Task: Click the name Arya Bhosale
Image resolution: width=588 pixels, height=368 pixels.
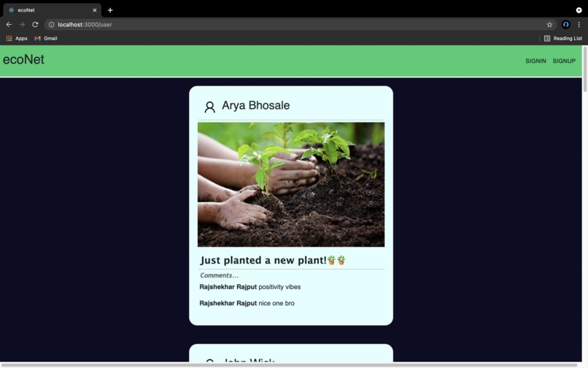Action: (x=256, y=106)
